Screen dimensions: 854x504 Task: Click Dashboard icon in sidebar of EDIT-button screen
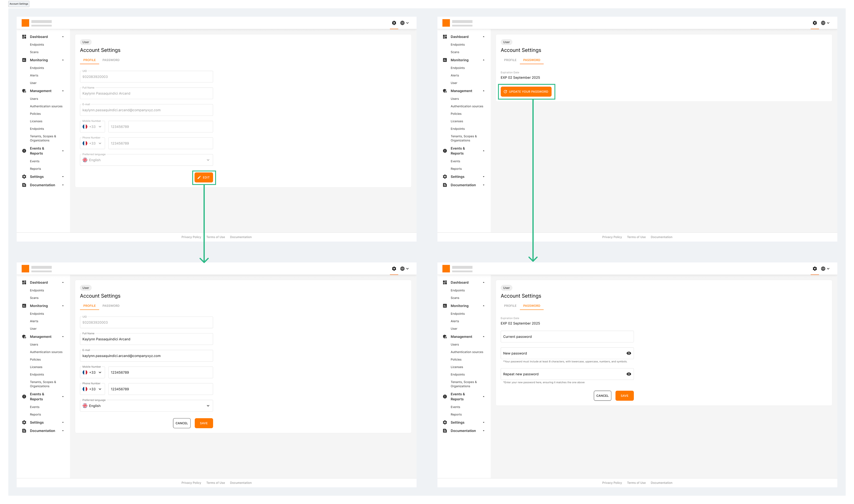pos(24,37)
